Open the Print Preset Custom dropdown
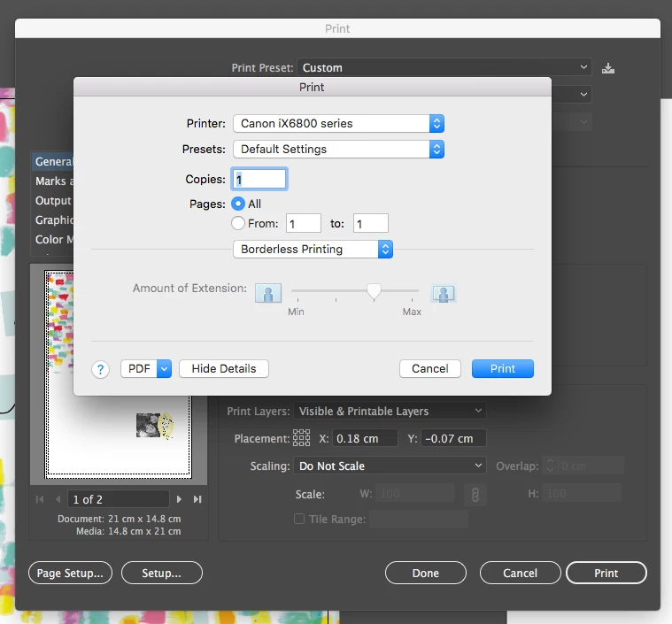This screenshot has height=624, width=672. tap(444, 67)
